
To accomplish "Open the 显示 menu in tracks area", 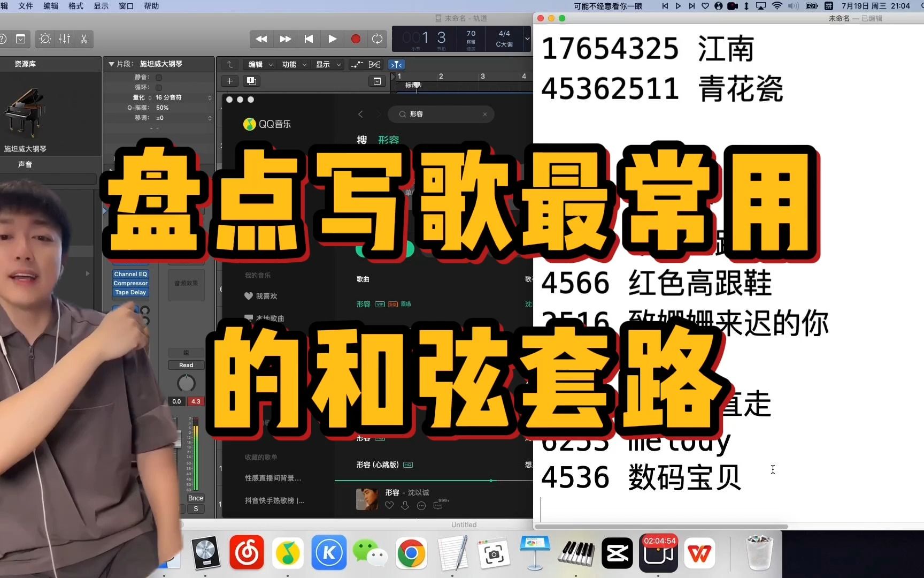I will (328, 64).
